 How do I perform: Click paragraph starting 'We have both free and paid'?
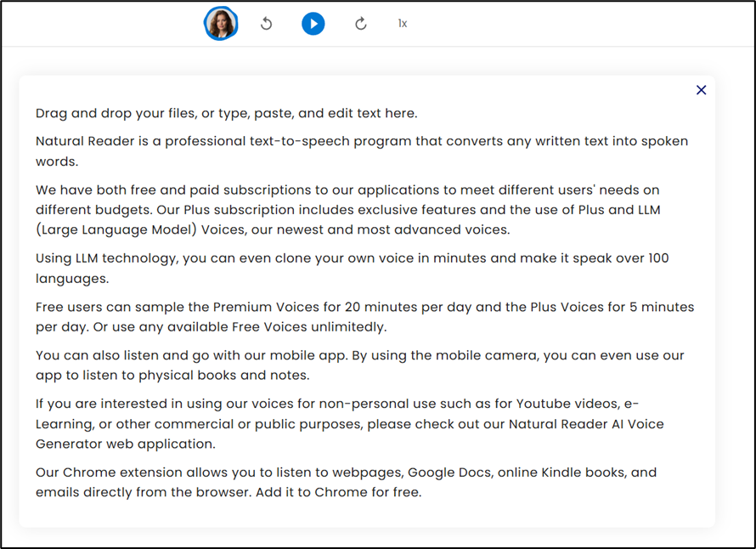coord(348,210)
